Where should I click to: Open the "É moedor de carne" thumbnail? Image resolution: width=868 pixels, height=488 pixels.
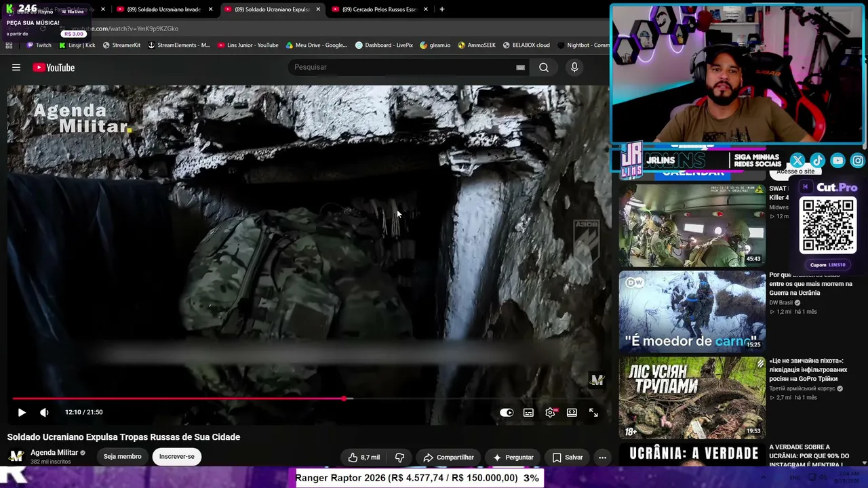[692, 312]
